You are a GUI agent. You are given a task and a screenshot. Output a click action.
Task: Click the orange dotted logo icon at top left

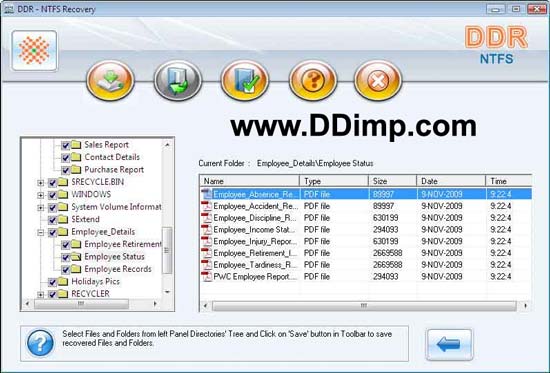click(x=34, y=51)
